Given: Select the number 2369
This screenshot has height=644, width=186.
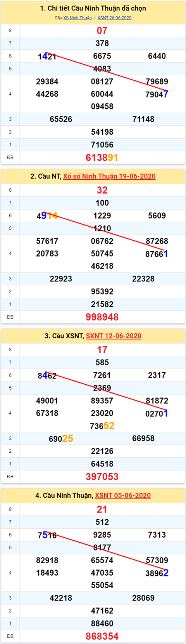Looking at the screenshot, I should pos(102,388).
